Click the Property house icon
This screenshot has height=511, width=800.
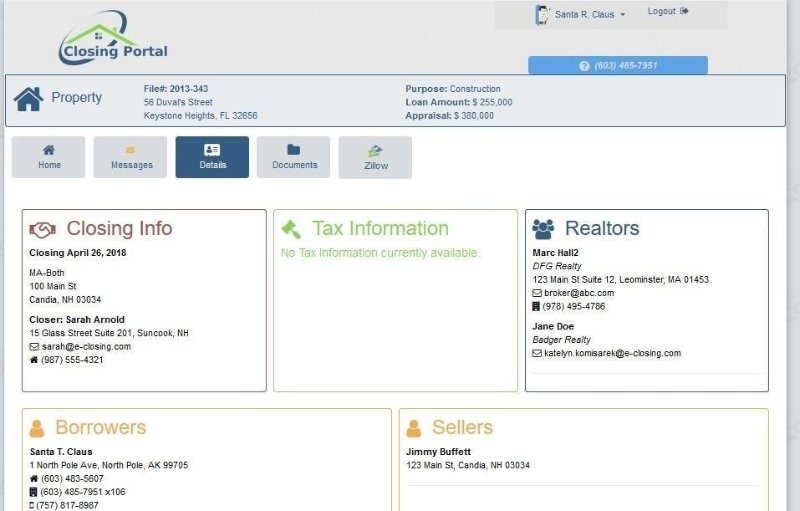pyautogui.click(x=29, y=98)
